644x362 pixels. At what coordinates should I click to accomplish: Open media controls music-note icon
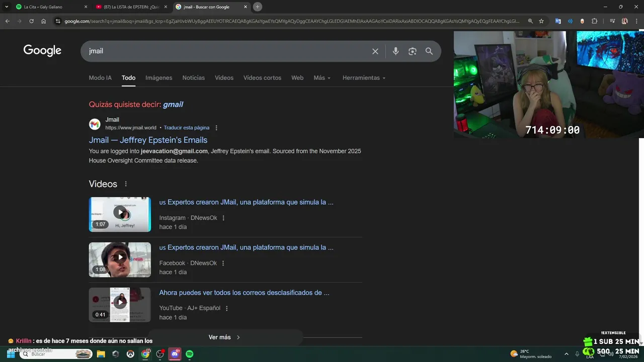coord(612,21)
